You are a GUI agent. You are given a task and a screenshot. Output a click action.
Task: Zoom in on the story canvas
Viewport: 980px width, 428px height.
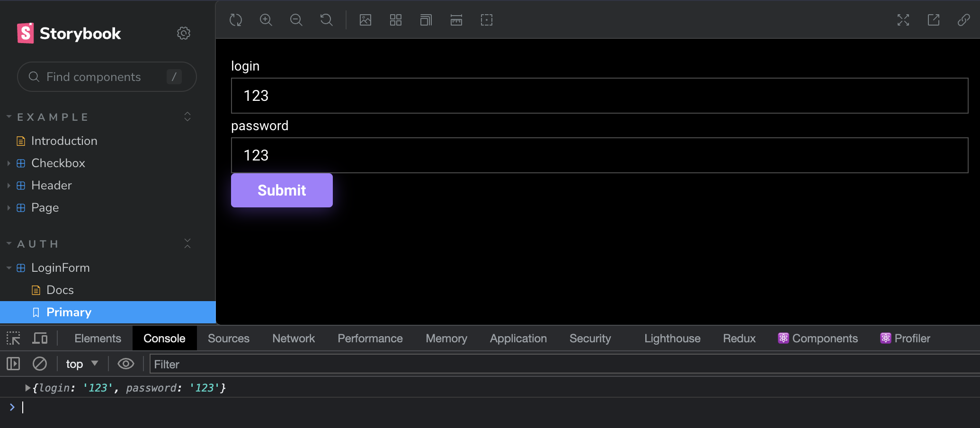[x=266, y=20]
